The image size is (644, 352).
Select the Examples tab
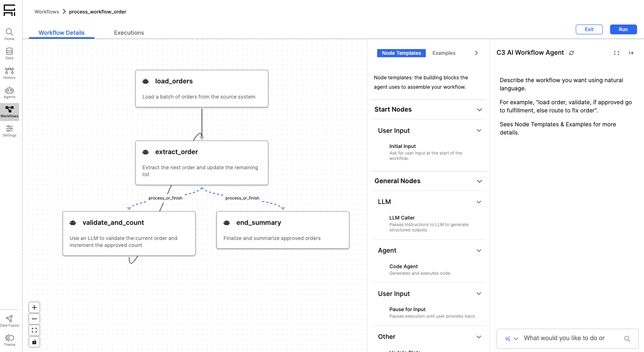444,53
